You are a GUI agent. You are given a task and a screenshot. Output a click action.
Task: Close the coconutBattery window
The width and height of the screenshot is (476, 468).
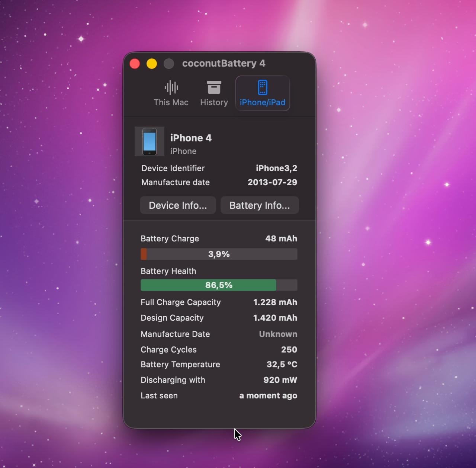coord(135,64)
